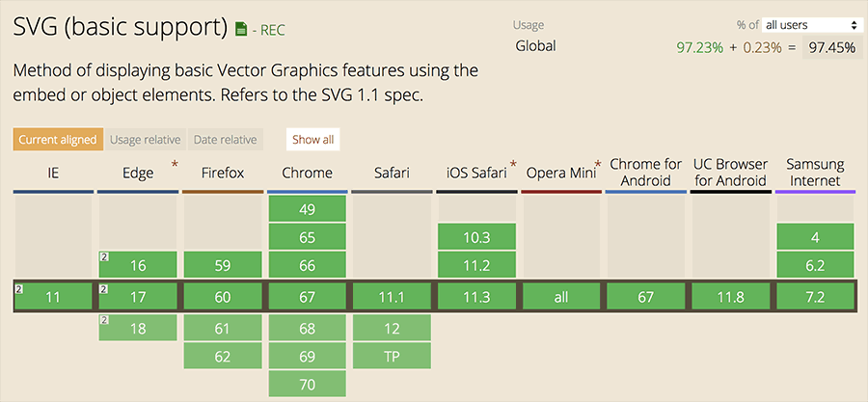Open the note 2 marker on IE 11
The image size is (868, 402).
tap(18, 288)
